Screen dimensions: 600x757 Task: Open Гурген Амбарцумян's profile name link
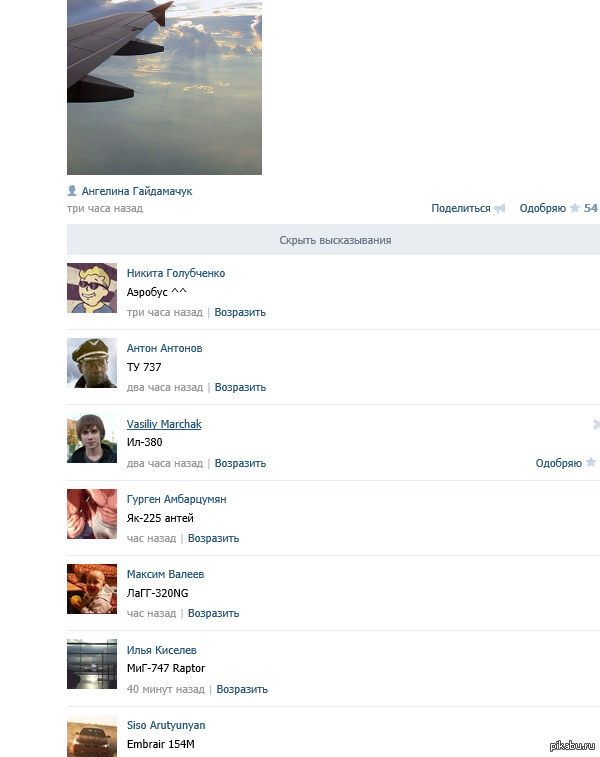coord(176,499)
